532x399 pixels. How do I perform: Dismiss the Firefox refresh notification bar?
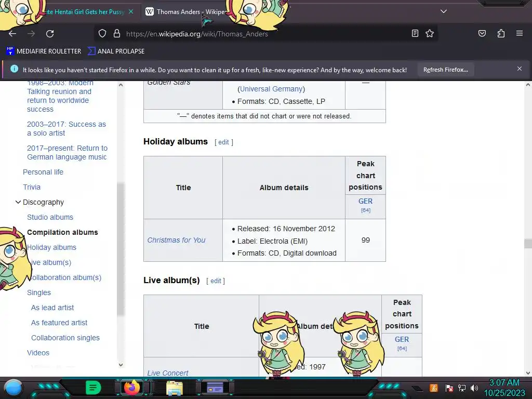point(519,69)
